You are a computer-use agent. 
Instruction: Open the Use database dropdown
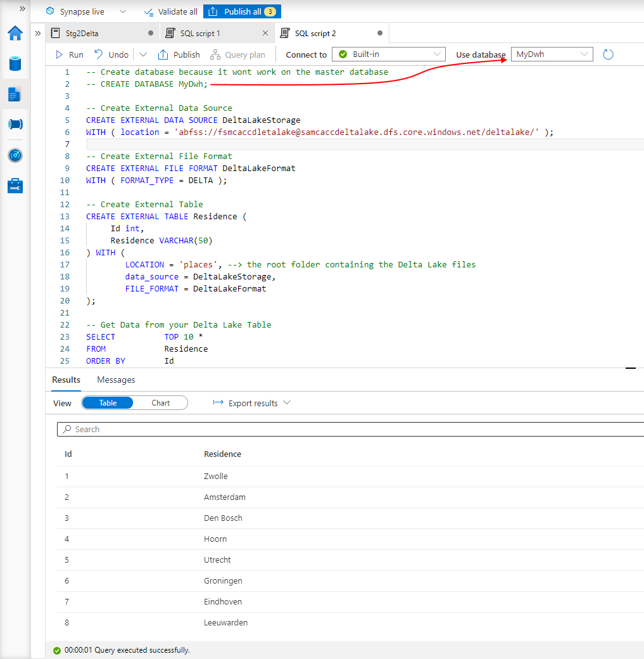(584, 54)
